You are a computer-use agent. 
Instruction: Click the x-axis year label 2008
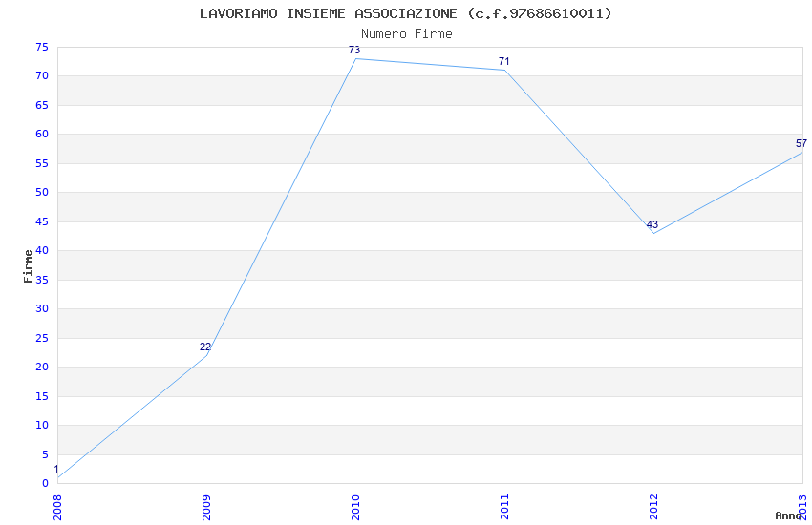[57, 508]
